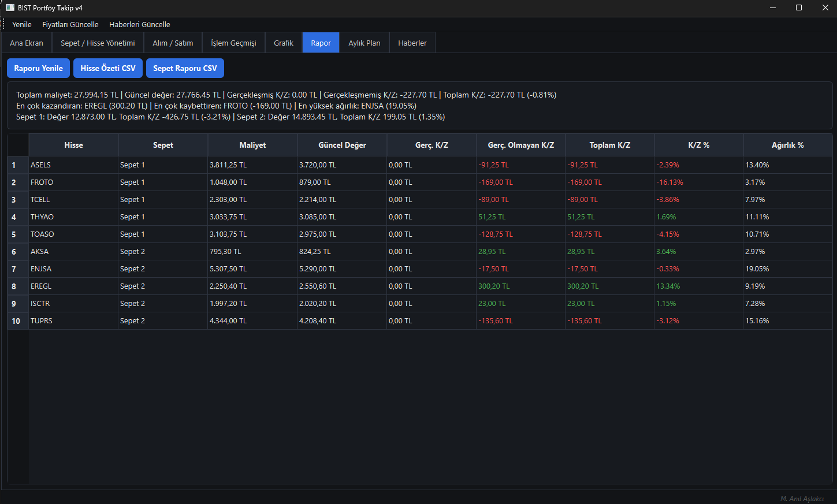Open the Aylık Plan tab
The height and width of the screenshot is (504, 837).
[x=364, y=43]
